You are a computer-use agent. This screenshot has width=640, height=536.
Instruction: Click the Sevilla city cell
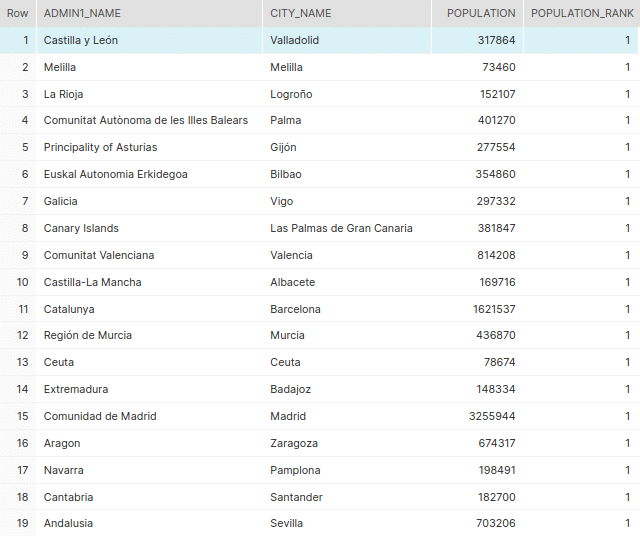point(286,523)
